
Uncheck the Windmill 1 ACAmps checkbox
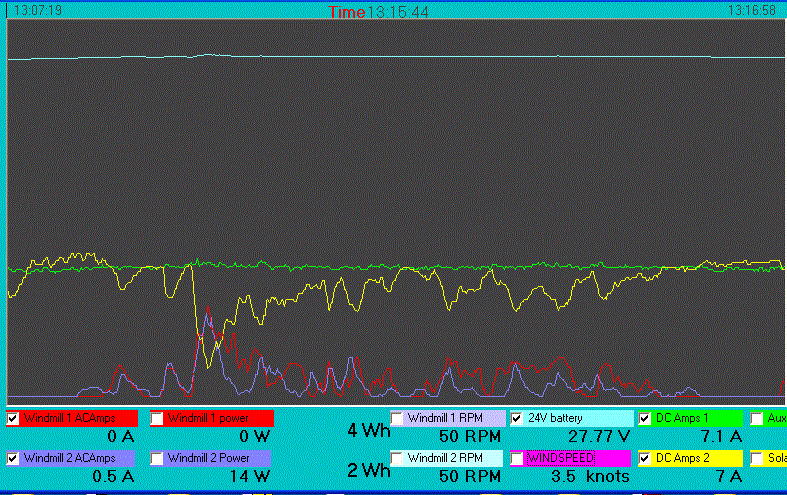pyautogui.click(x=13, y=418)
